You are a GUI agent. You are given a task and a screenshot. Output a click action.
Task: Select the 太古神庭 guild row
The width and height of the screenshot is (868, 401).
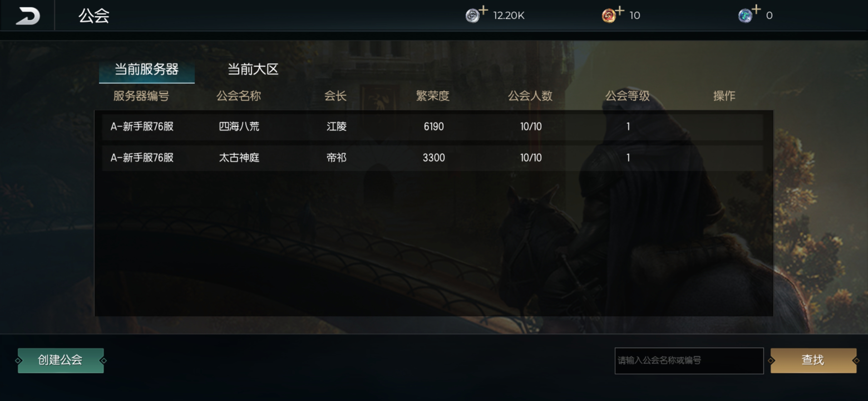(x=432, y=158)
